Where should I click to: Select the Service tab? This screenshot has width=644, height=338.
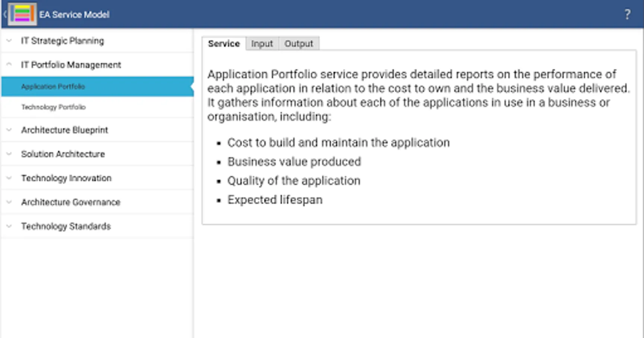223,43
